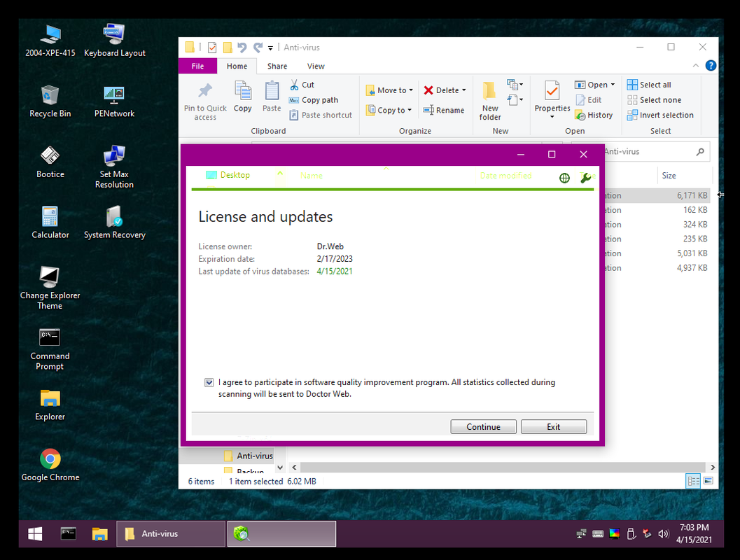Toggle software quality program agreement checkbox
This screenshot has width=740, height=560.
click(x=209, y=383)
